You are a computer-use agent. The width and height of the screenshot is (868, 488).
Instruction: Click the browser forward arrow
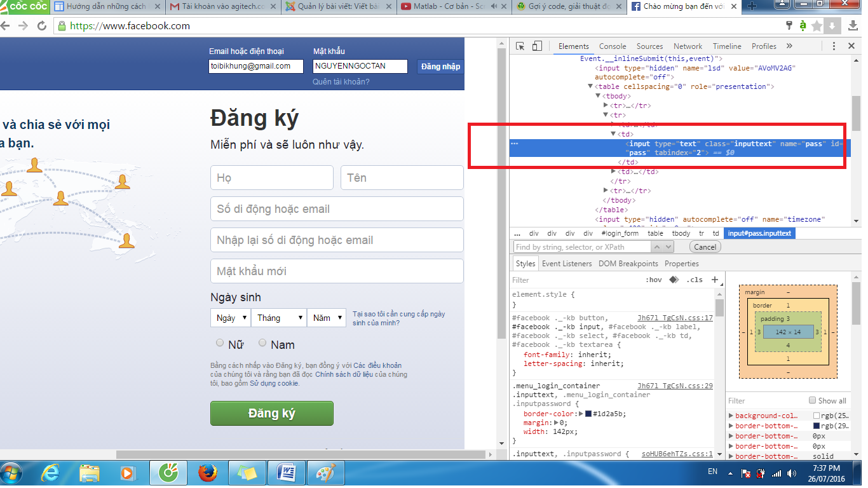[24, 26]
